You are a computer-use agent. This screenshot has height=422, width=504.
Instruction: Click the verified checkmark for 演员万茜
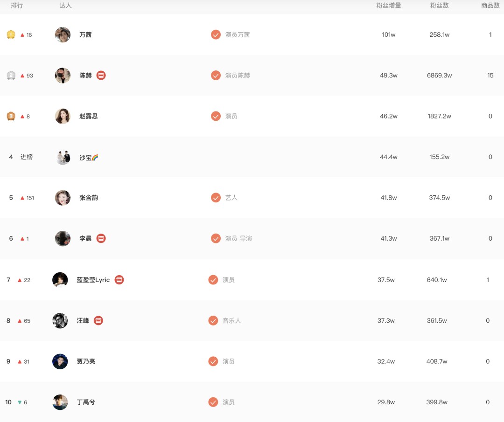tap(216, 35)
